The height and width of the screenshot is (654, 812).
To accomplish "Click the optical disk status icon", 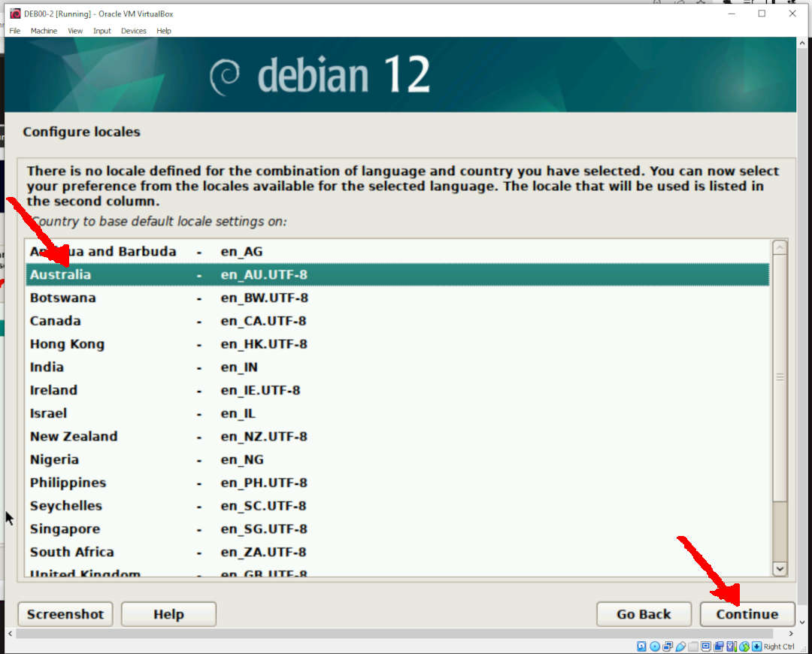I will (x=655, y=646).
